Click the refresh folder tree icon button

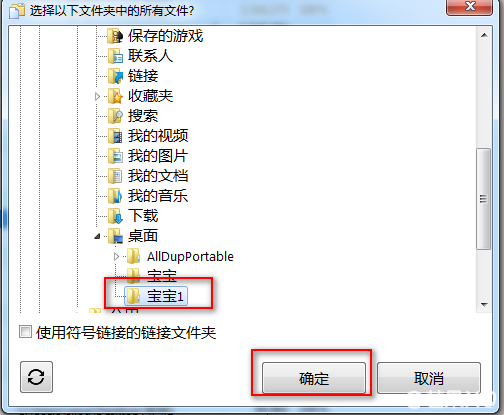[x=36, y=377]
